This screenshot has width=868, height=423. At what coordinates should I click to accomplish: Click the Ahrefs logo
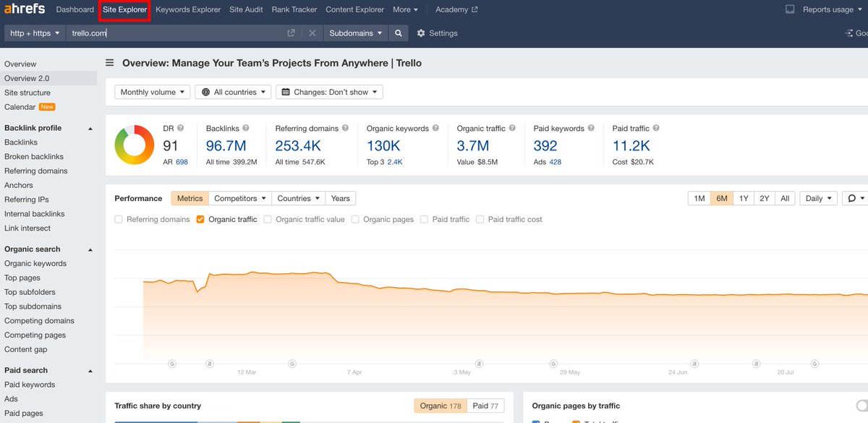(x=24, y=9)
